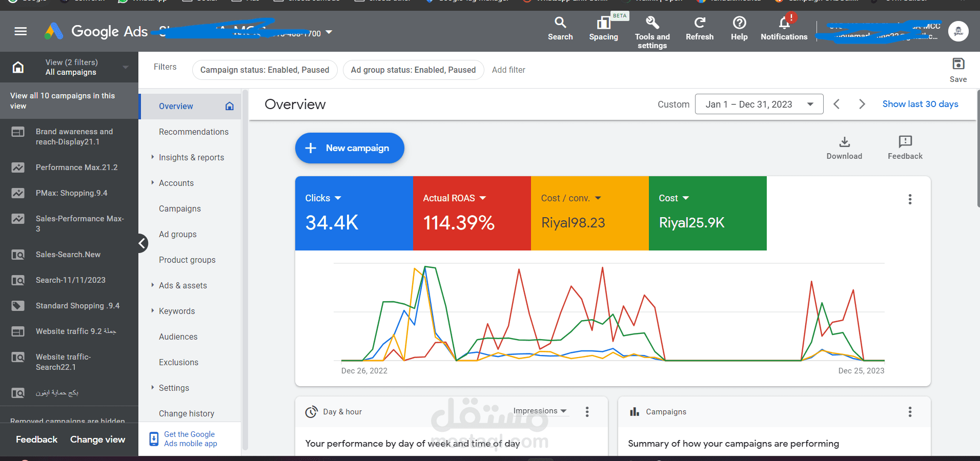This screenshot has height=461, width=980.
Task: Go to previous date range
Action: pos(836,104)
